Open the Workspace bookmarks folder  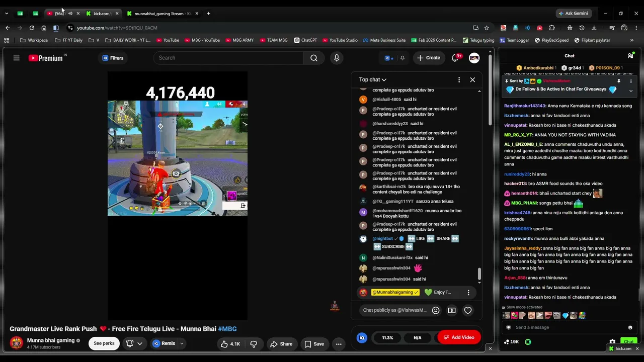tap(34, 40)
